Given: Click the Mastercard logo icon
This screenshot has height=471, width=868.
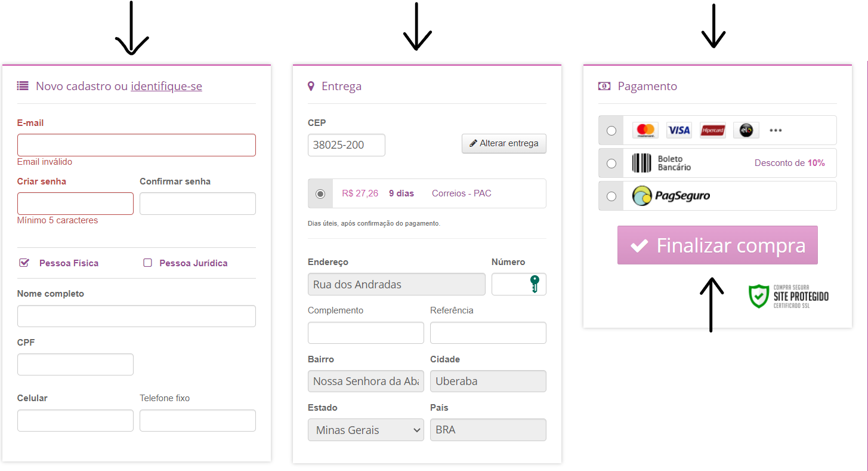Looking at the screenshot, I should (x=645, y=130).
